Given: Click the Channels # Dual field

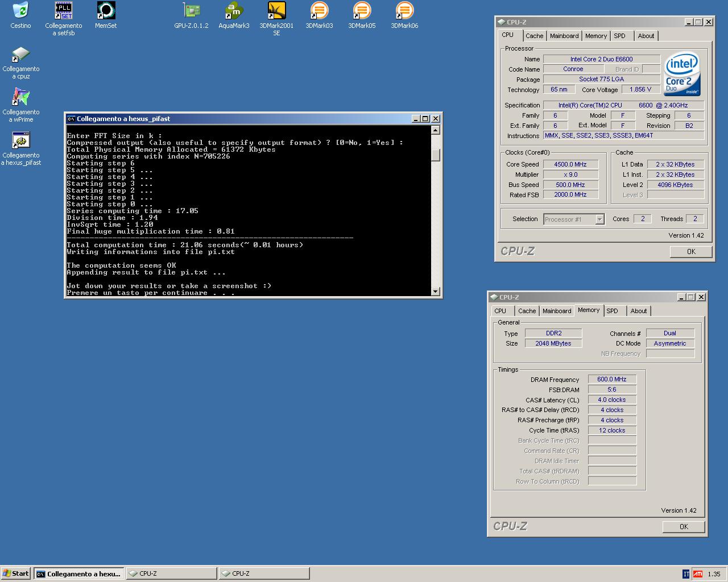Looking at the screenshot, I should 670,333.
